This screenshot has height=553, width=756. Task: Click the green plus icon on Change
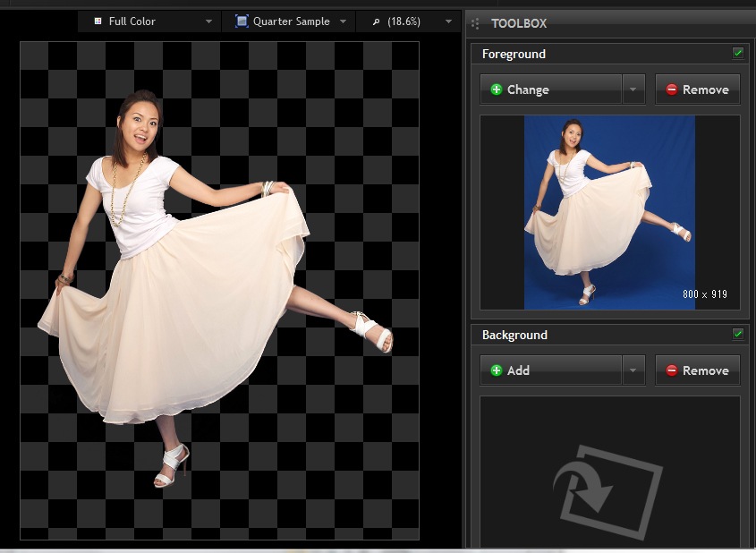(496, 89)
